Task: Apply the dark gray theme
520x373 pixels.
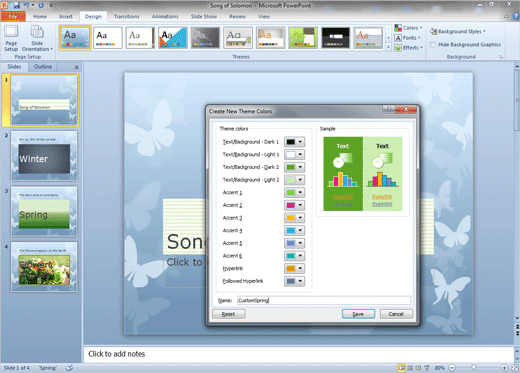Action: click(x=205, y=38)
